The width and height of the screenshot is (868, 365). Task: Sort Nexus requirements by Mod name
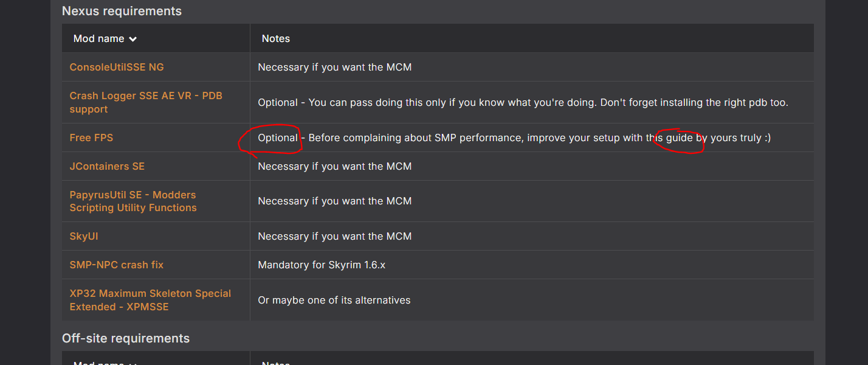(105, 38)
